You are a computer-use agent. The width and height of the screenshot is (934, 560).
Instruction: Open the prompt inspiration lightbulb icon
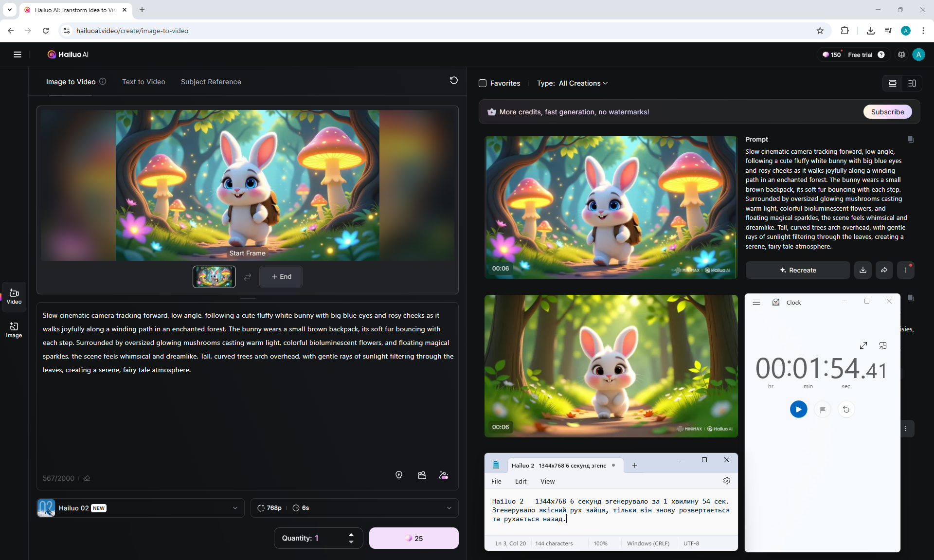399,475
